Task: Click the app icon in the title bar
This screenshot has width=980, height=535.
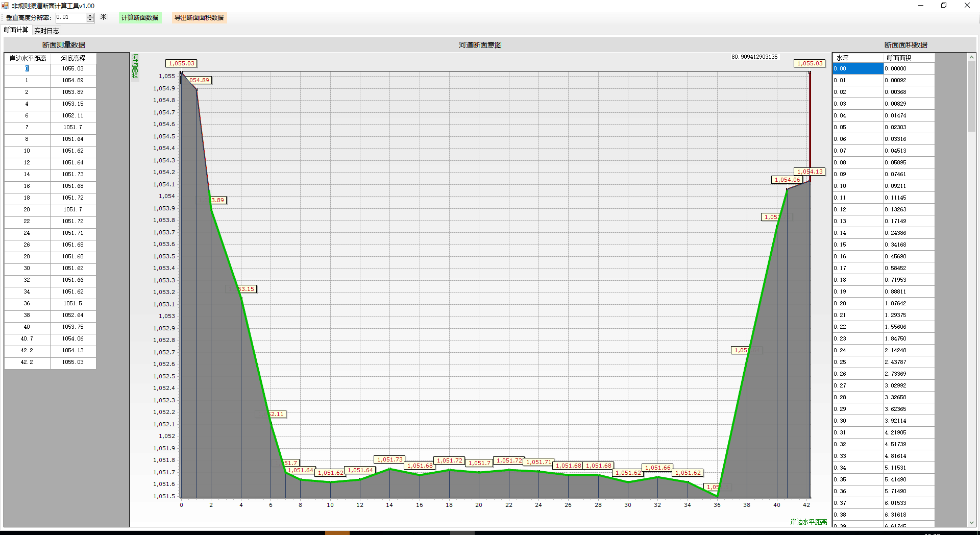Action: click(x=6, y=6)
